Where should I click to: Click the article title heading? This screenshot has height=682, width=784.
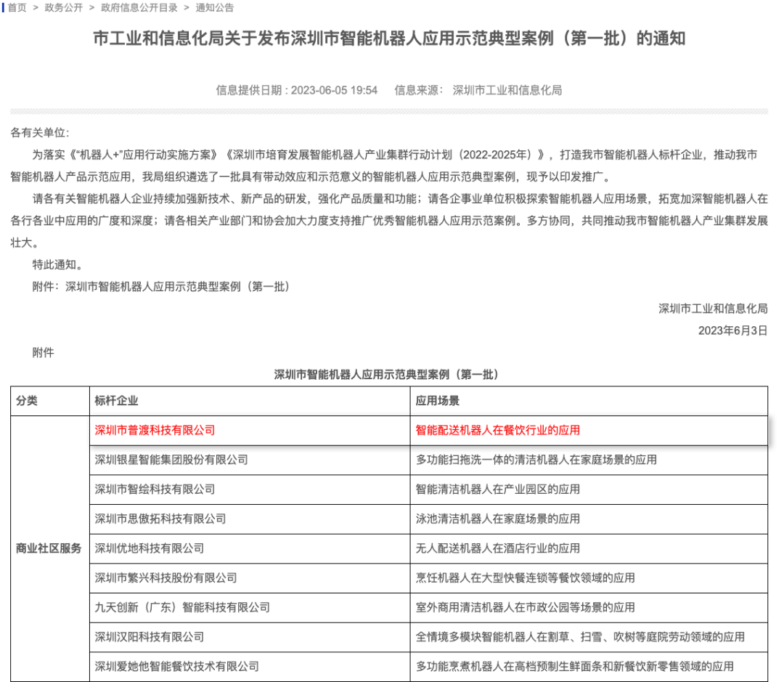[389, 38]
